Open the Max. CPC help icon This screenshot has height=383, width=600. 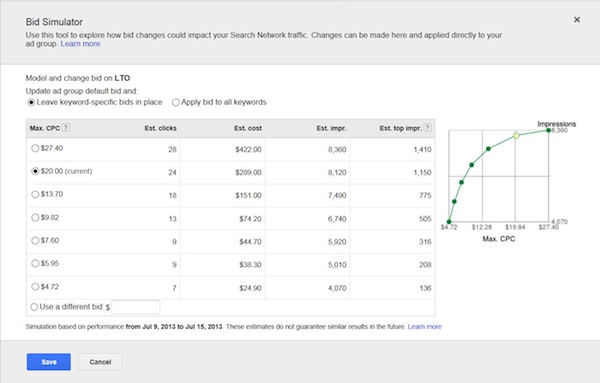coord(66,127)
